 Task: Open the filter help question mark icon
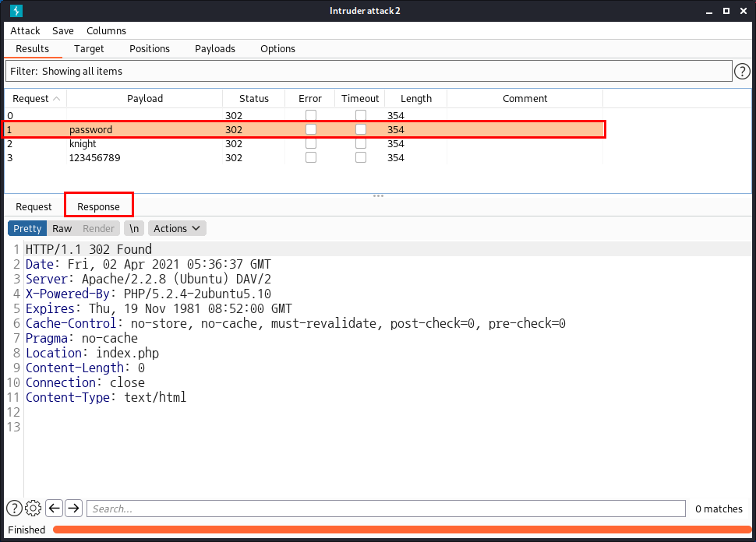(x=742, y=72)
